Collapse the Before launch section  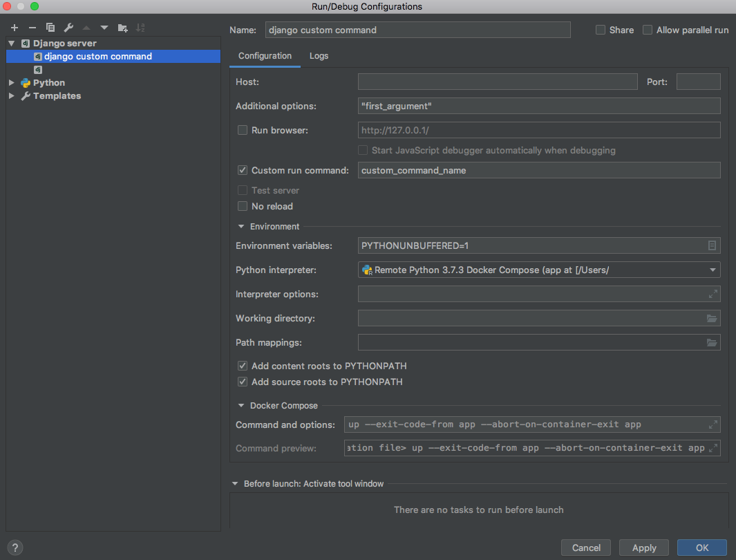point(235,483)
